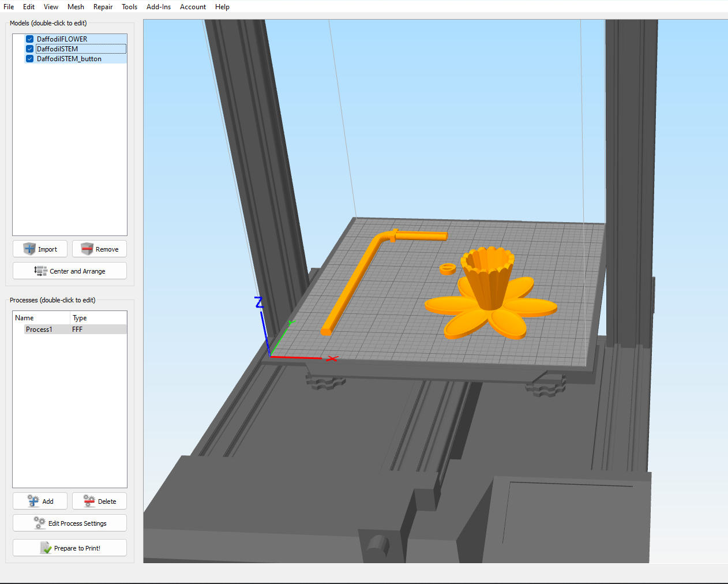This screenshot has width=728, height=584.
Task: Disable the DaffodilSTEM_button checkbox
Action: click(29, 58)
